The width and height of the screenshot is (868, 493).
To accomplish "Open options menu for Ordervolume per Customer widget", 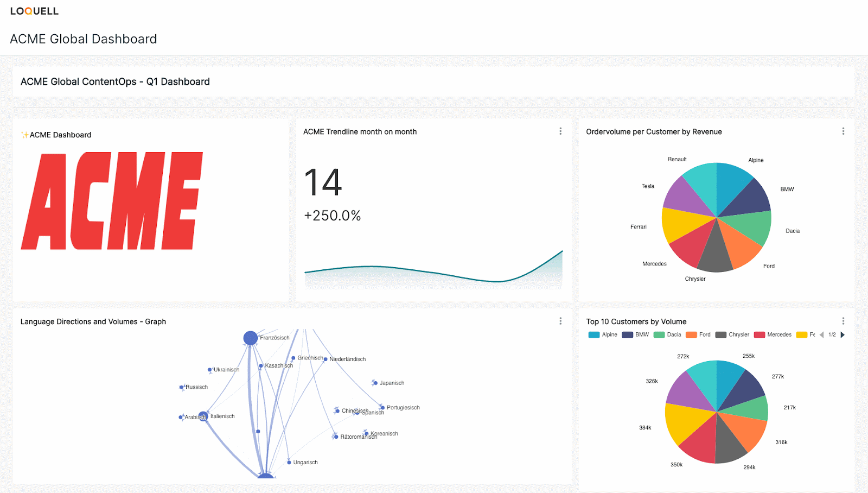I will 843,131.
